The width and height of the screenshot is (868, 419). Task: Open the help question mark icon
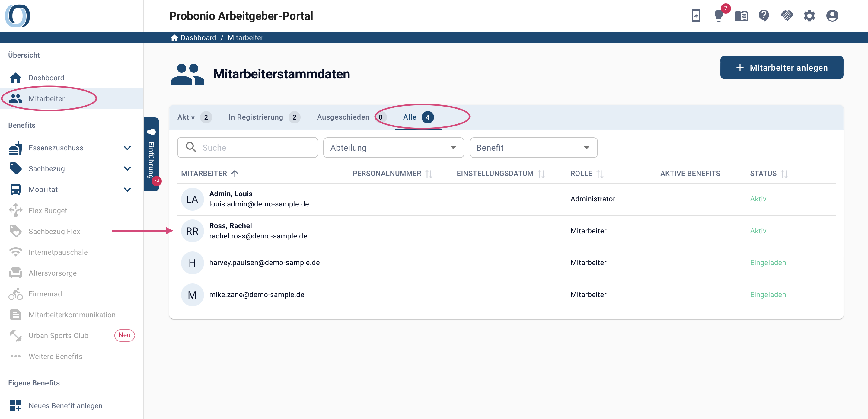click(764, 16)
